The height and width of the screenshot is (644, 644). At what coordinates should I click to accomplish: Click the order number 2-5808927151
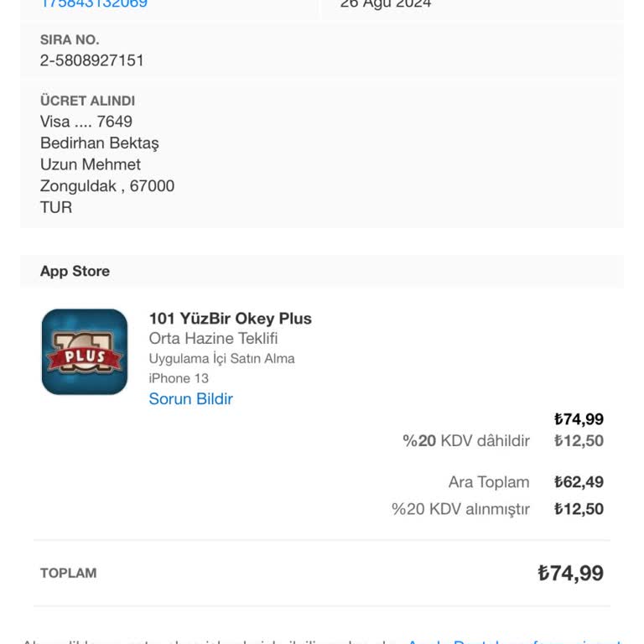tap(92, 60)
